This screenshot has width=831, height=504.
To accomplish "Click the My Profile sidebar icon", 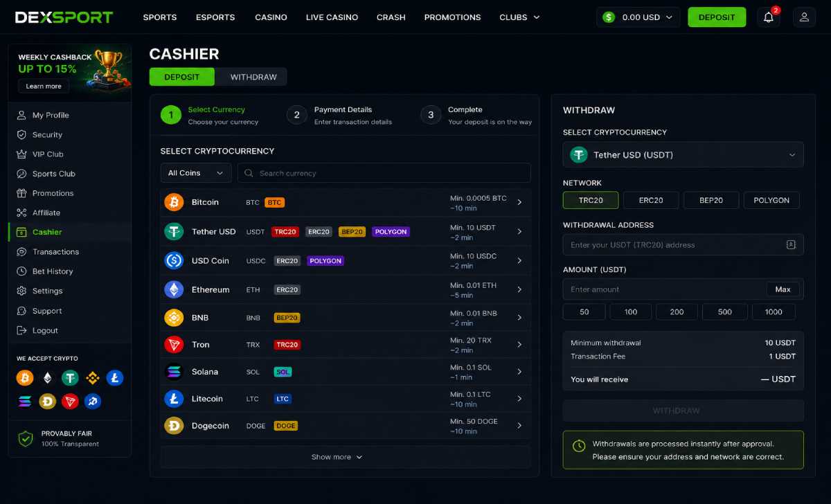I will pyautogui.click(x=21, y=115).
